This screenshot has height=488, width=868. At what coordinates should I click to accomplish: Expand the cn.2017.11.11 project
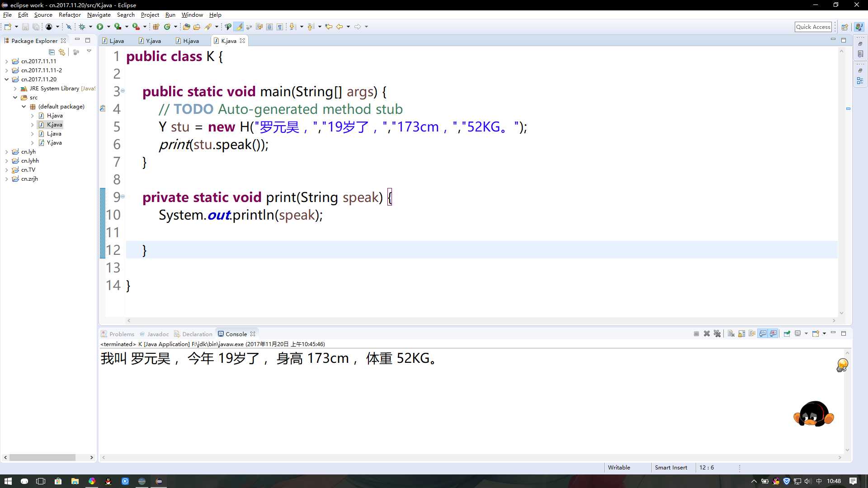[6, 61]
